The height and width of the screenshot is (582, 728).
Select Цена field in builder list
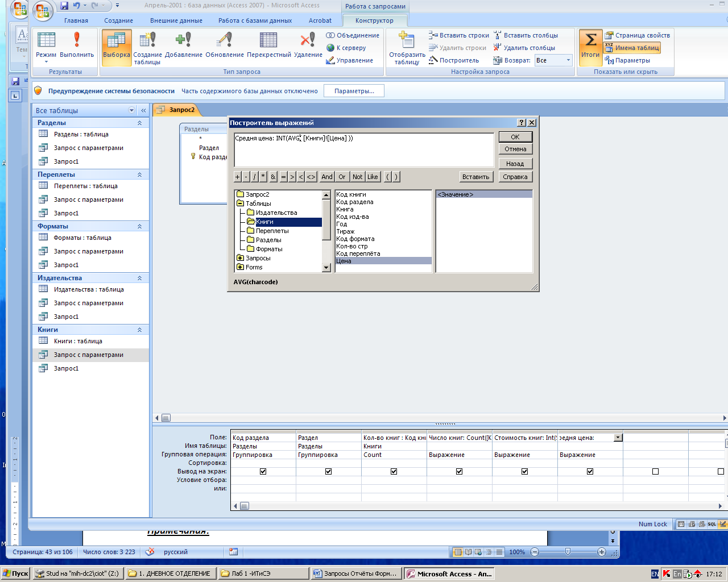[x=383, y=261]
